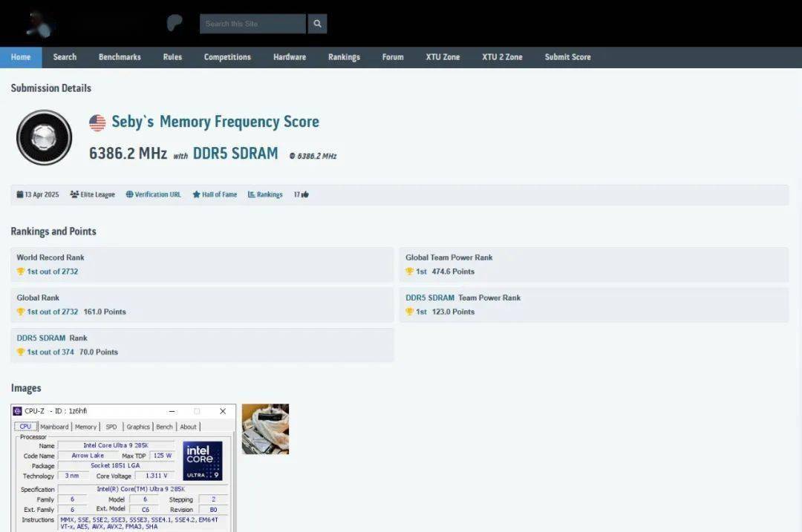Open Rankings in the top navigation bar
This screenshot has width=802, height=532.
(345, 57)
